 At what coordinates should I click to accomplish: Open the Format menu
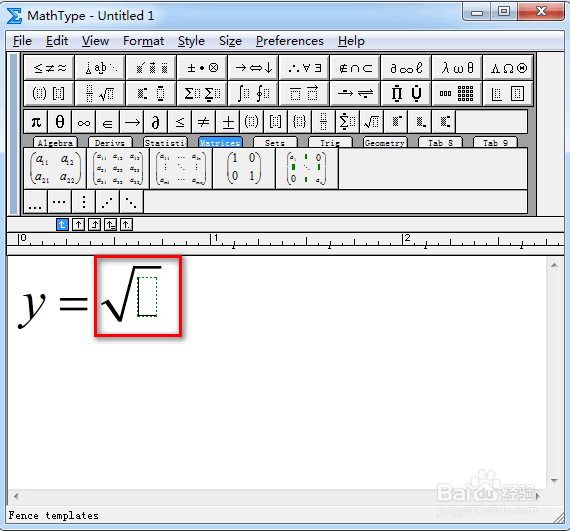coord(143,41)
